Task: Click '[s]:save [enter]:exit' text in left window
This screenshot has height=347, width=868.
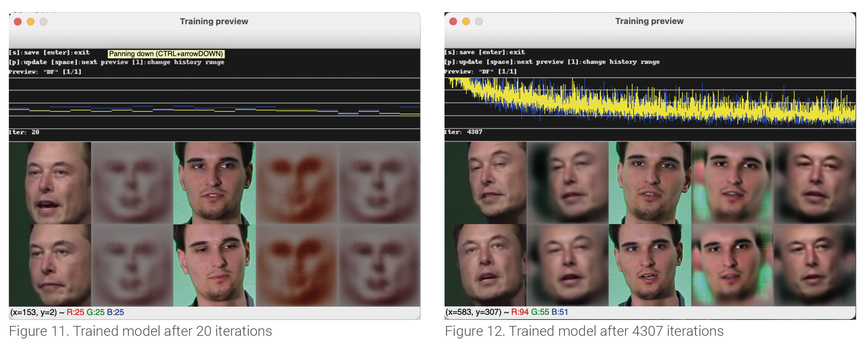Action: click(49, 53)
